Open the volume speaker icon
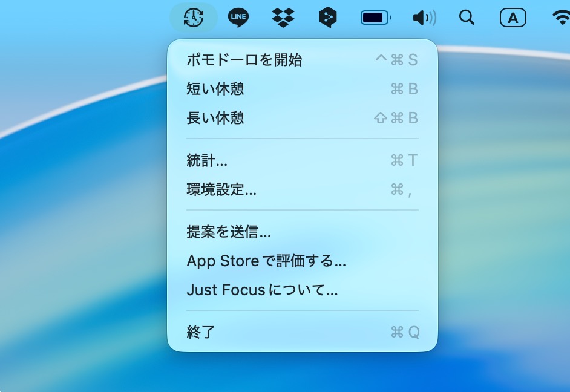This screenshot has width=570, height=392. 425,18
